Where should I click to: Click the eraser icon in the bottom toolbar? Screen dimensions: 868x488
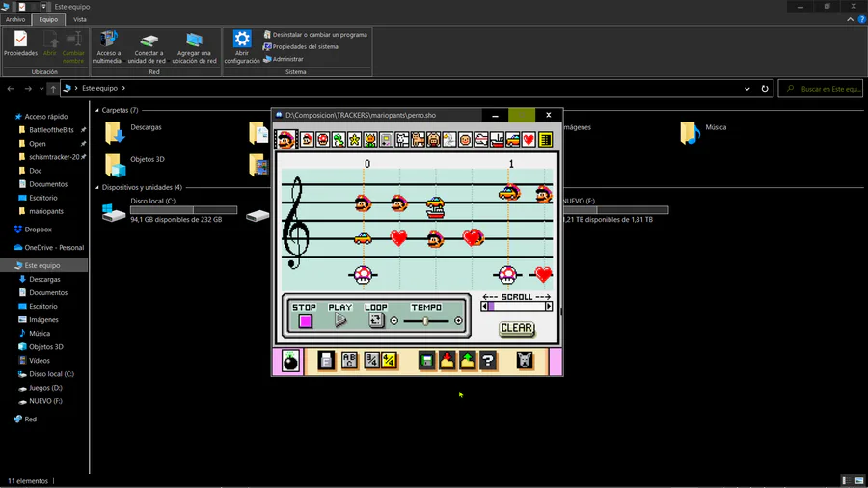pos(327,361)
